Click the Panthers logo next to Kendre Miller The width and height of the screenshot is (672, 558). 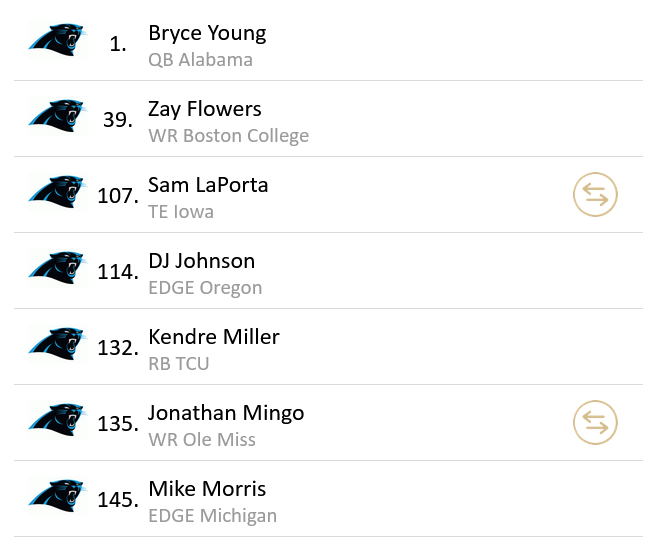pyautogui.click(x=57, y=344)
